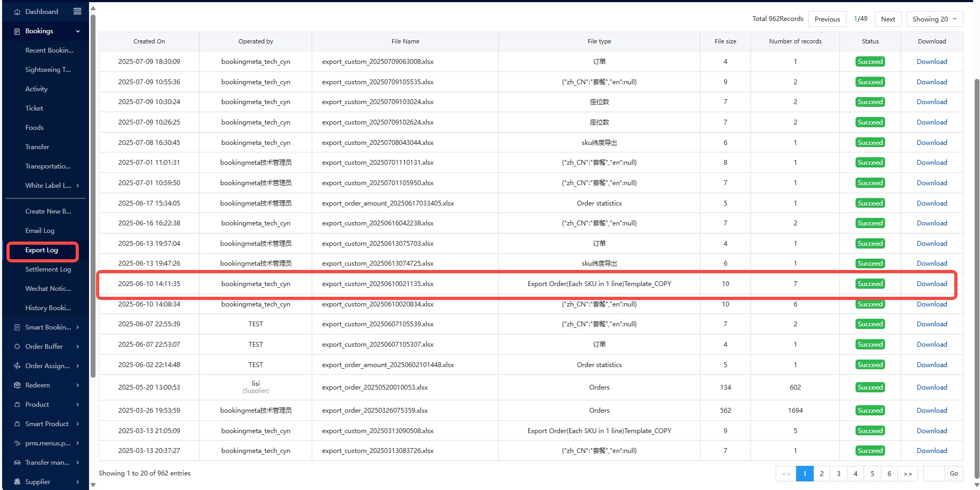The height and width of the screenshot is (490, 980).
Task: Expand the Smart Product submenu
Action: (78, 424)
